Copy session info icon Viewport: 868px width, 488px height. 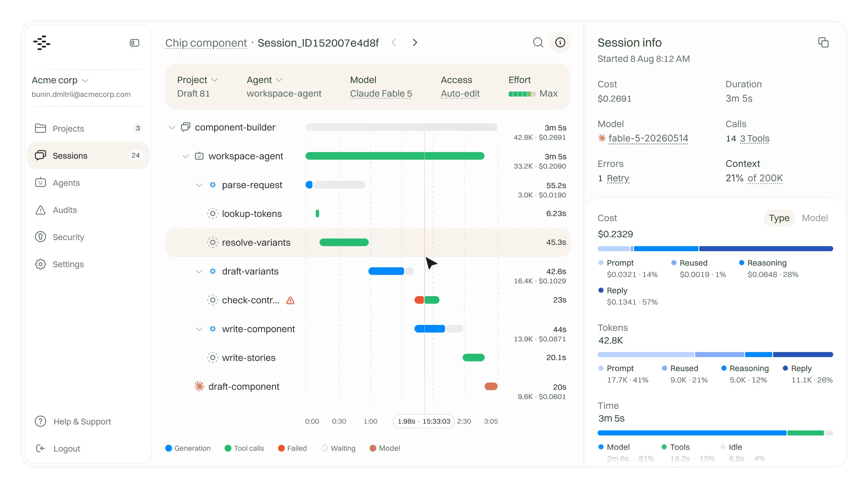(824, 42)
